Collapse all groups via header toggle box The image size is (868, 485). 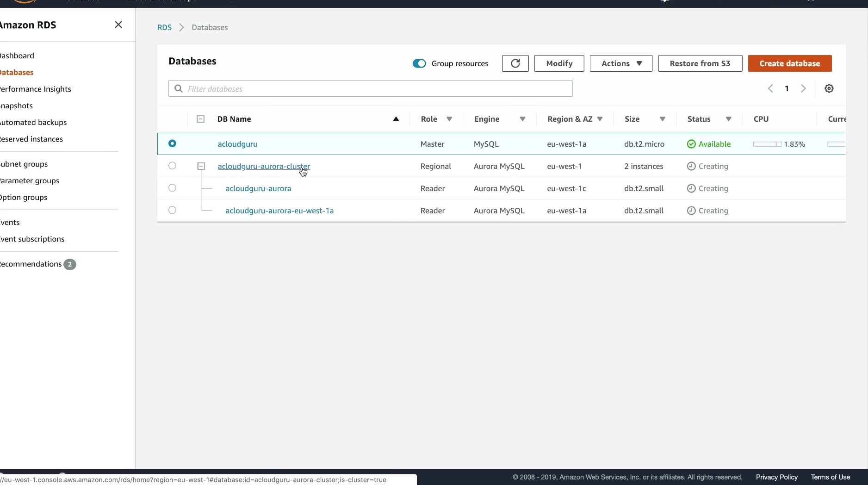[x=200, y=119]
